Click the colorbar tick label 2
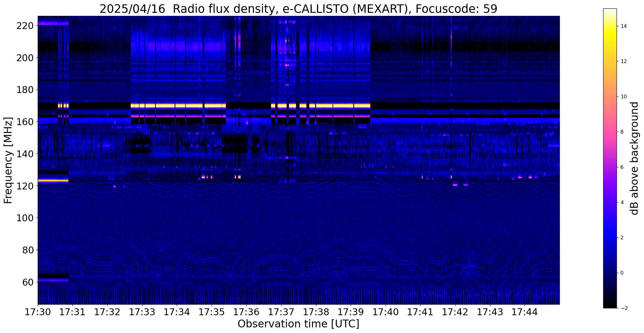The width and height of the screenshot is (644, 333). tap(622, 238)
